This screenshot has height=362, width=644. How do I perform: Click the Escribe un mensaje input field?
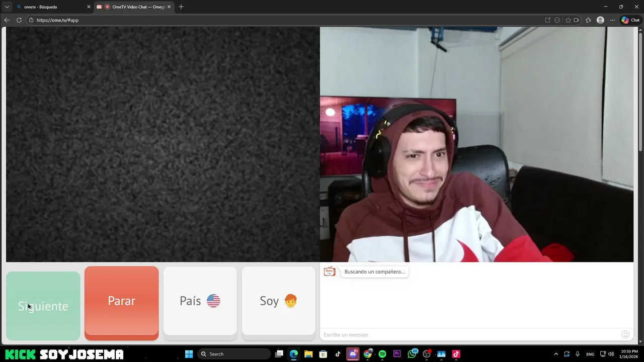(470, 334)
